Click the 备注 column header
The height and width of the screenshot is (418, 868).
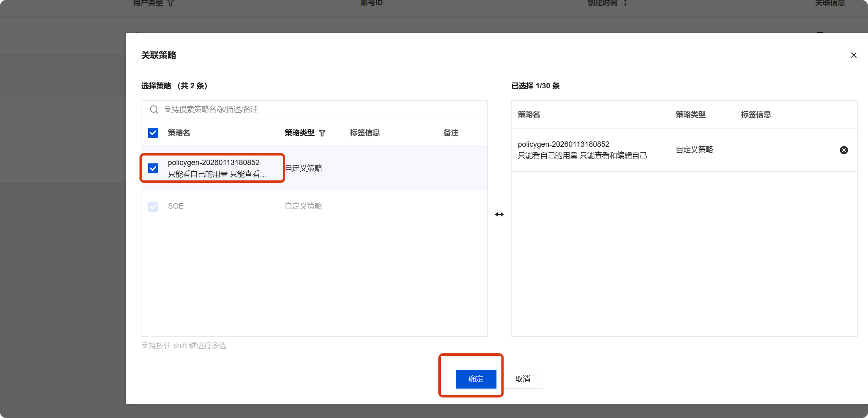450,133
